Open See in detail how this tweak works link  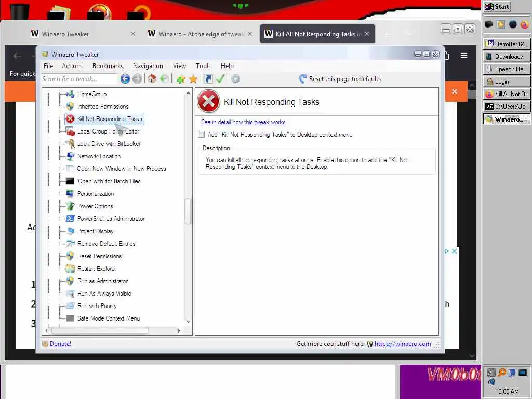(x=243, y=122)
